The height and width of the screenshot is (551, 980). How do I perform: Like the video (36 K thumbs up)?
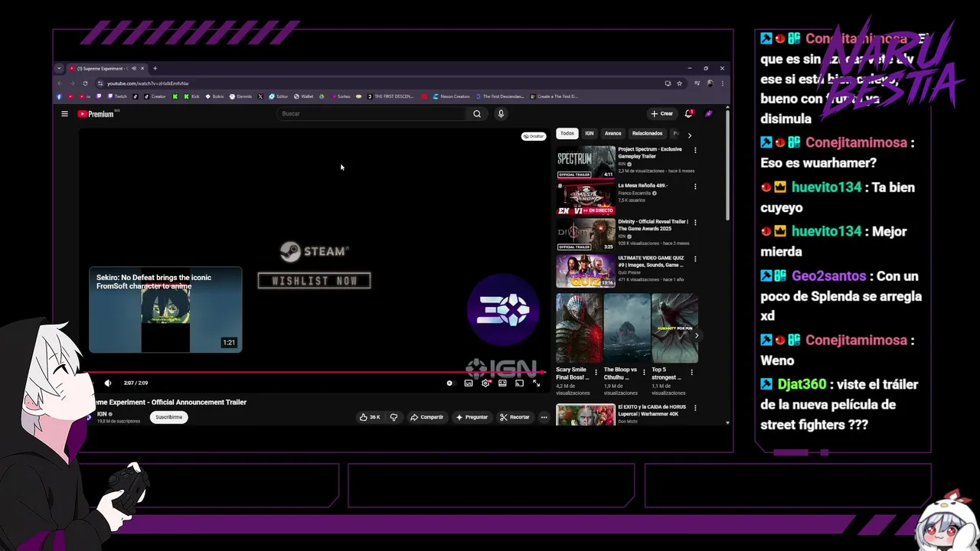click(370, 417)
